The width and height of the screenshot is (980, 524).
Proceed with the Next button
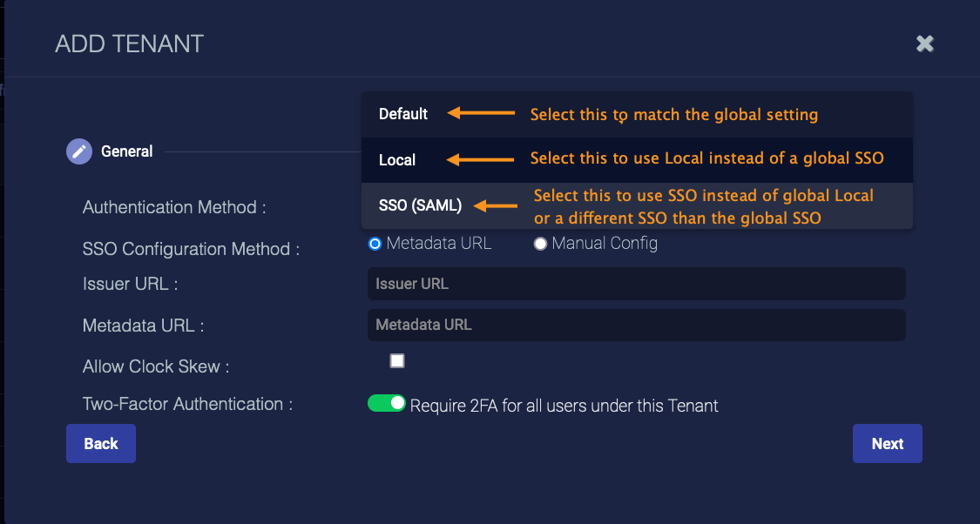[x=887, y=444]
